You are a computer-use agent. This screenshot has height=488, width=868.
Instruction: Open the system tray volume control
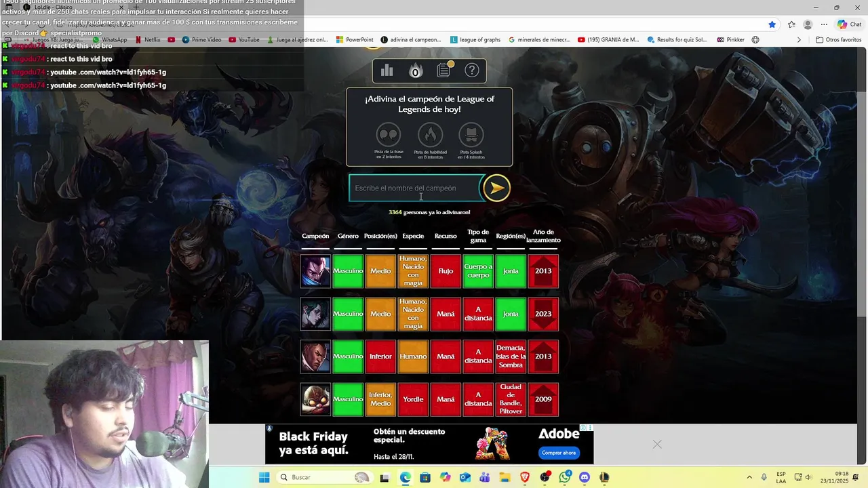click(x=808, y=477)
